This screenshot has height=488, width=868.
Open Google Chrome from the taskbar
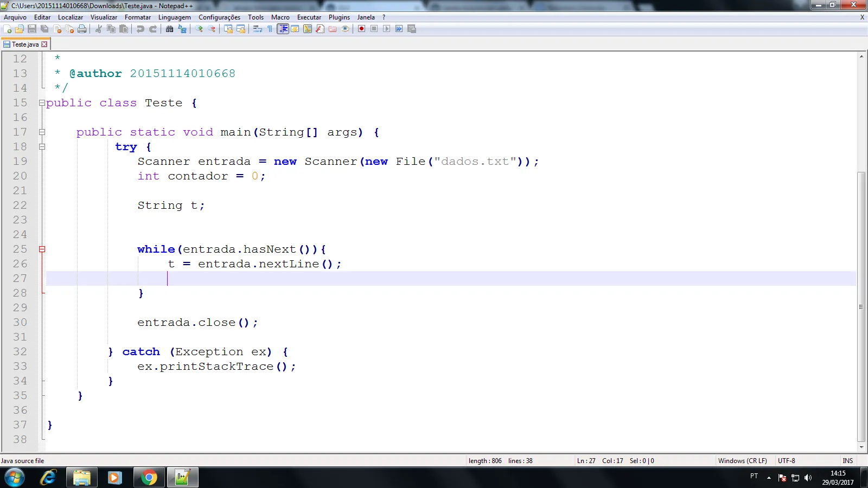click(149, 478)
